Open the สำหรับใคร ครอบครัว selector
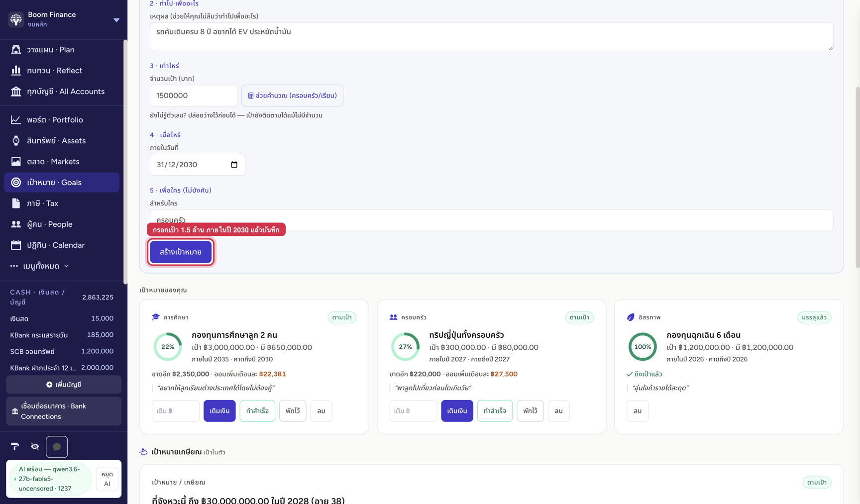 [x=491, y=220]
